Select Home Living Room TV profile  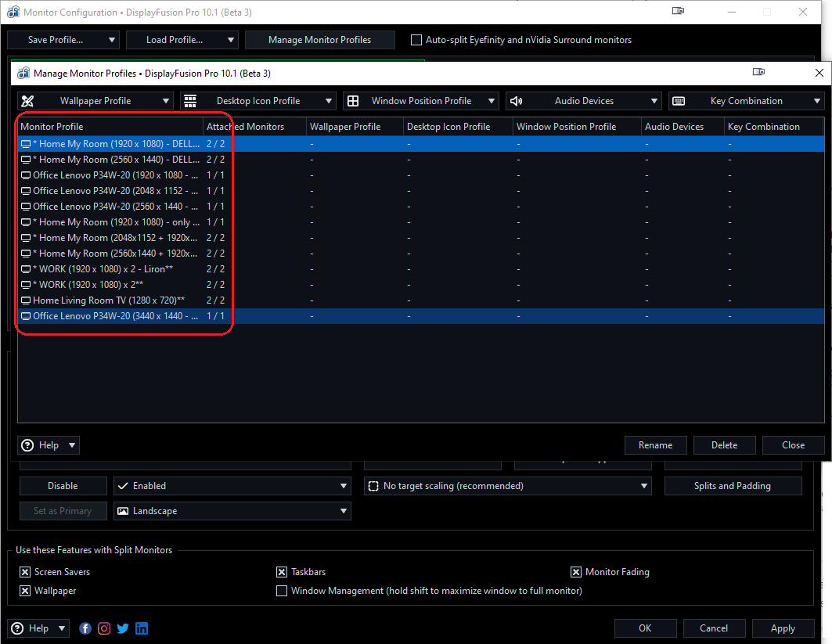coord(108,300)
